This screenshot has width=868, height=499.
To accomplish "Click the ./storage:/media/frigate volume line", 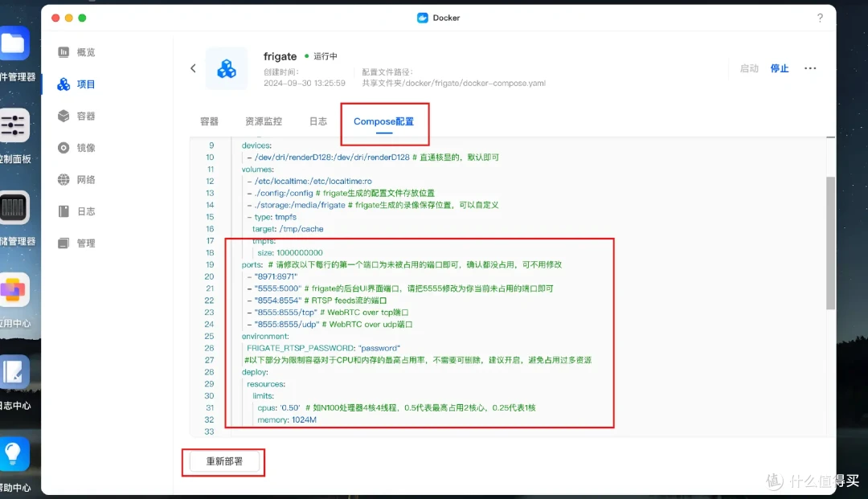I will click(373, 205).
